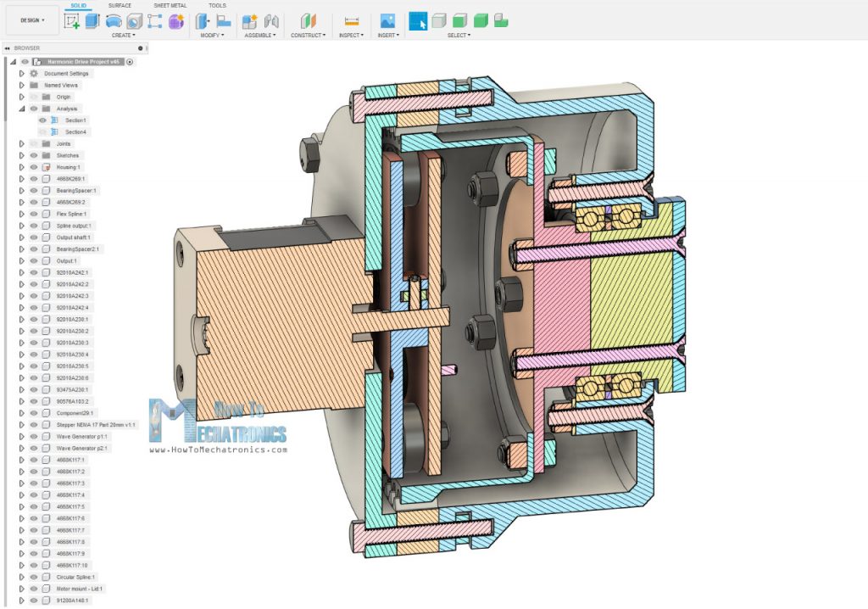The image size is (868, 609).
Task: Hide the Flex Spline:1 component
Action: click(34, 212)
